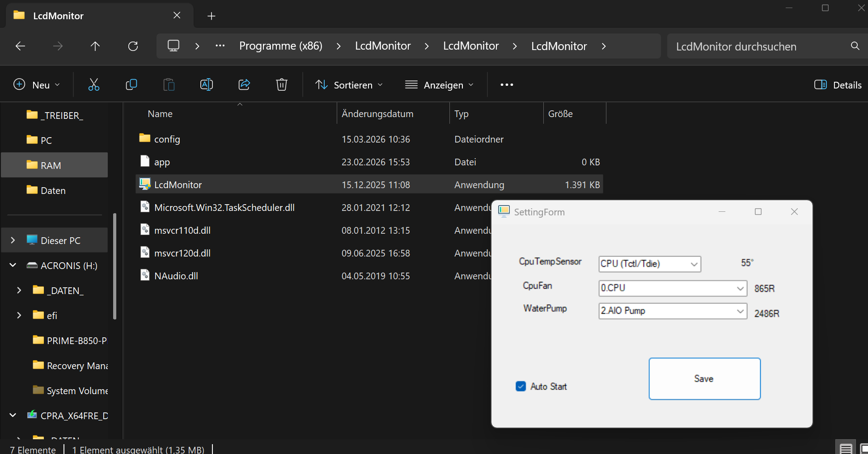Open the Sortieren dropdown

pyautogui.click(x=349, y=85)
